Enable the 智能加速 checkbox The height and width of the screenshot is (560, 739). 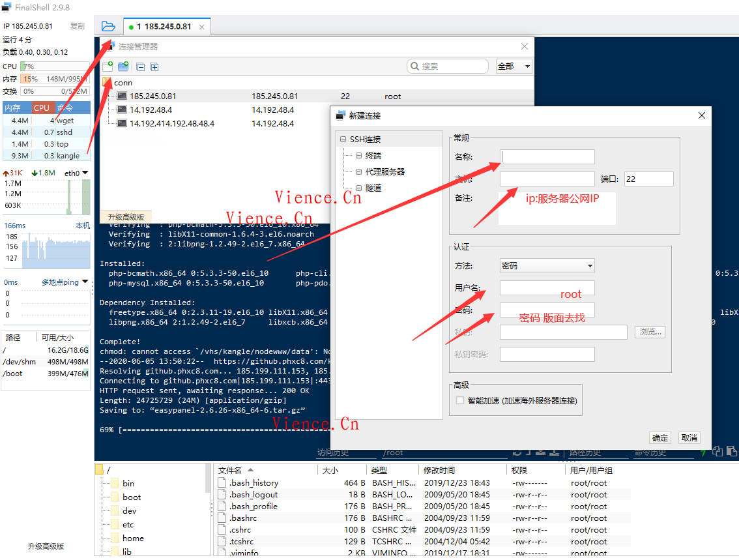click(x=460, y=400)
